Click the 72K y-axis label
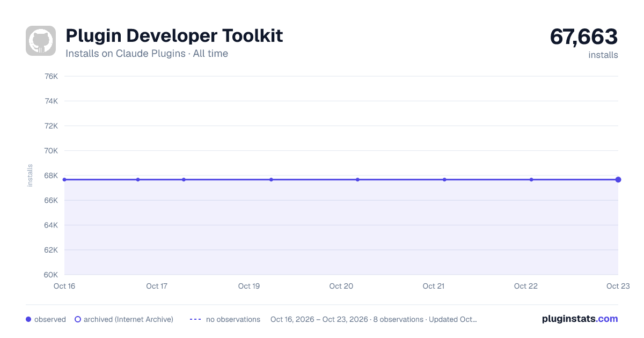This screenshot has width=644, height=338. click(51, 126)
